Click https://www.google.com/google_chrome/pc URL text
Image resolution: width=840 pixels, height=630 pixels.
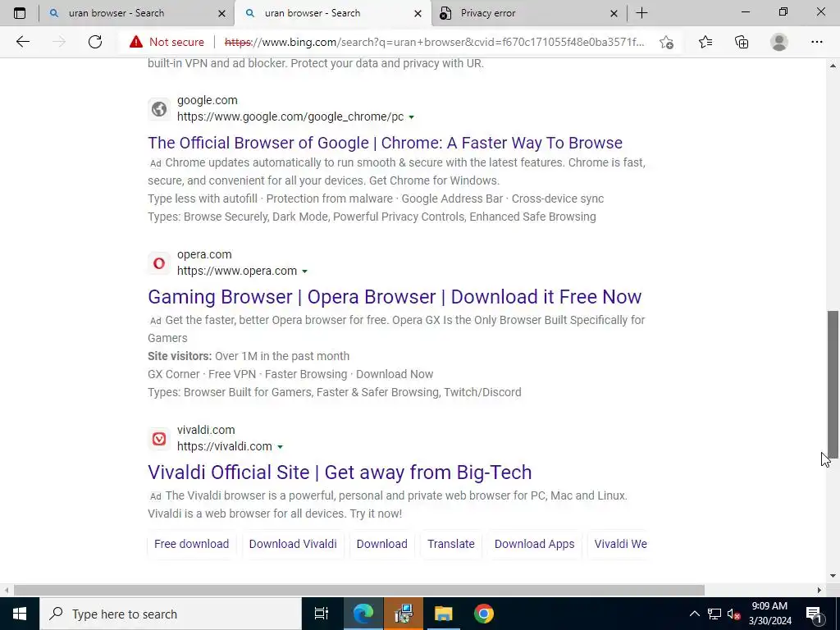(290, 116)
